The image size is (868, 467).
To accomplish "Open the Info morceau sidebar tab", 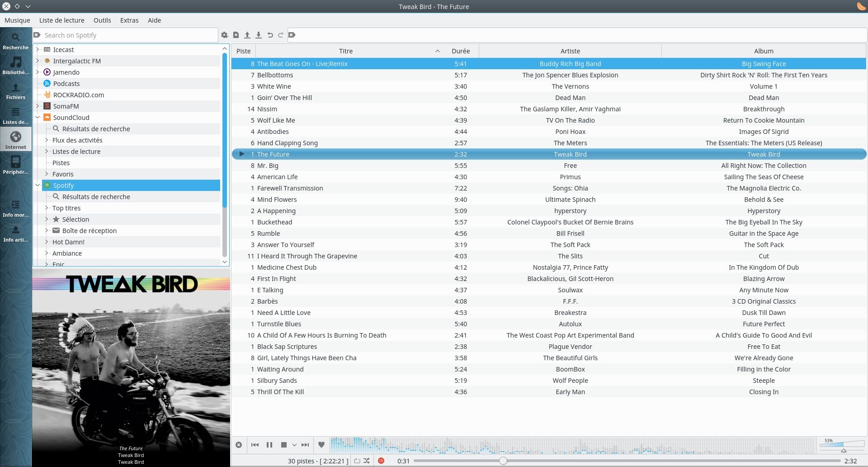I will click(x=16, y=207).
